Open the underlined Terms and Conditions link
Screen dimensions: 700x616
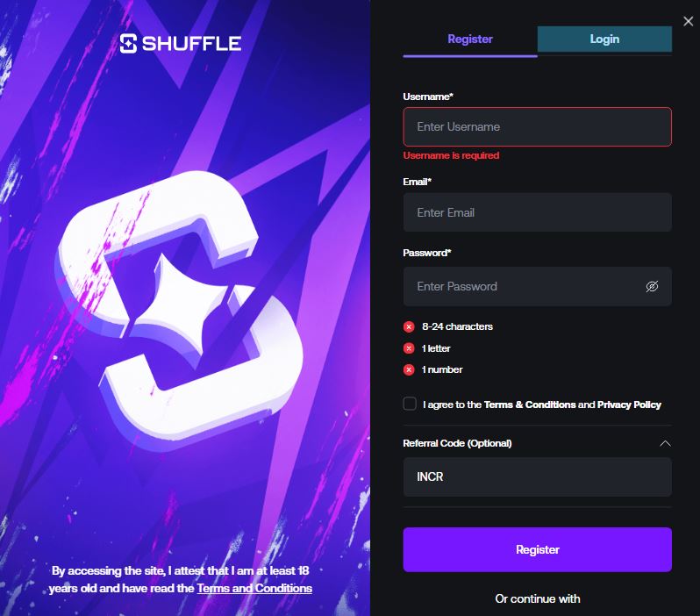[x=254, y=588]
